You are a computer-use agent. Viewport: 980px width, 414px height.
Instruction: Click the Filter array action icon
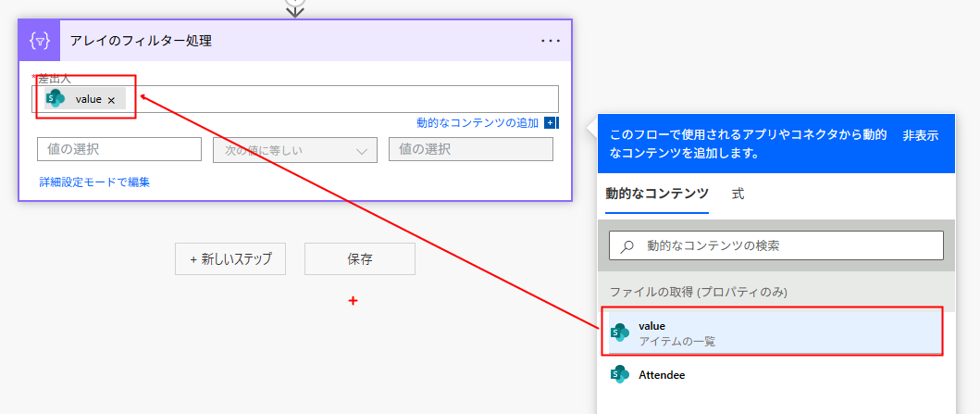click(x=40, y=41)
